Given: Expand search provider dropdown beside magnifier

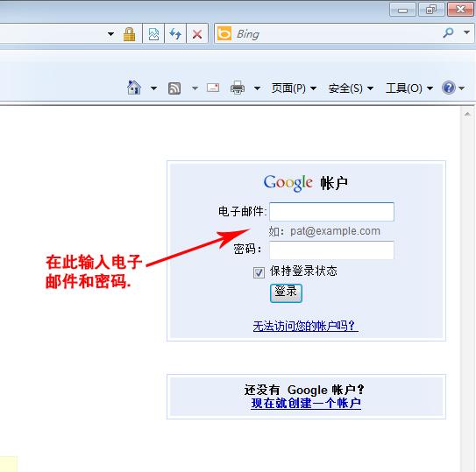Looking at the screenshot, I should pyautogui.click(x=466, y=32).
